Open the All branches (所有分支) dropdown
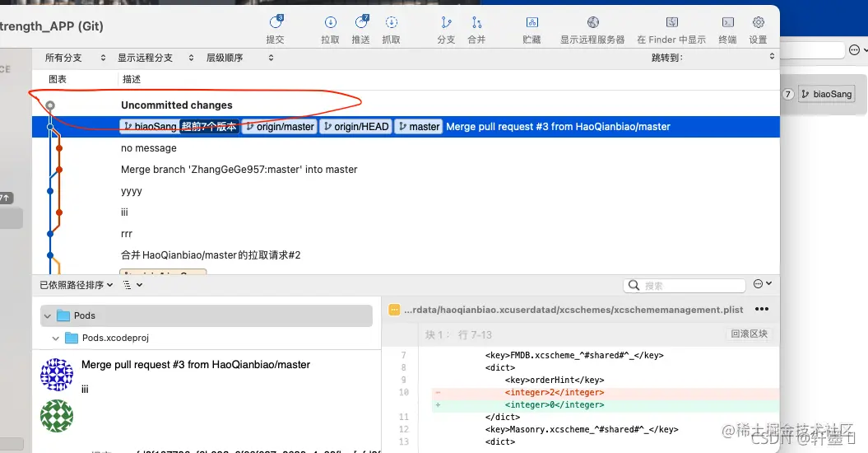Viewport: 868px width, 453px height. point(76,58)
